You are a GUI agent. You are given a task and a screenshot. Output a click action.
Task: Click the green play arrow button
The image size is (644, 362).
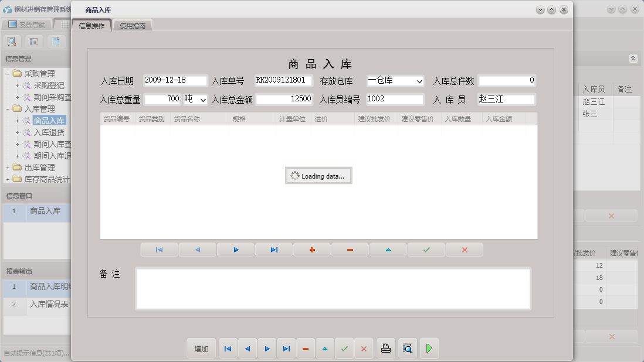click(x=429, y=349)
